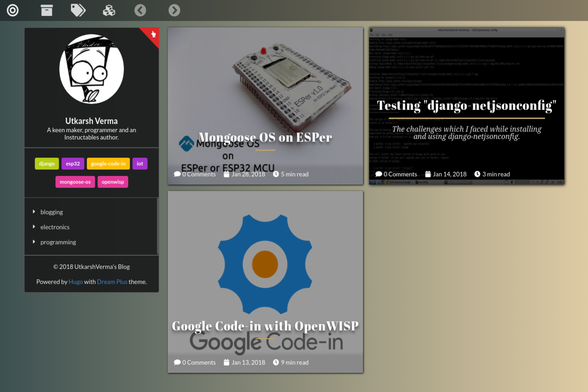Click the electronics category label
The height and width of the screenshot is (392, 588).
click(x=55, y=227)
